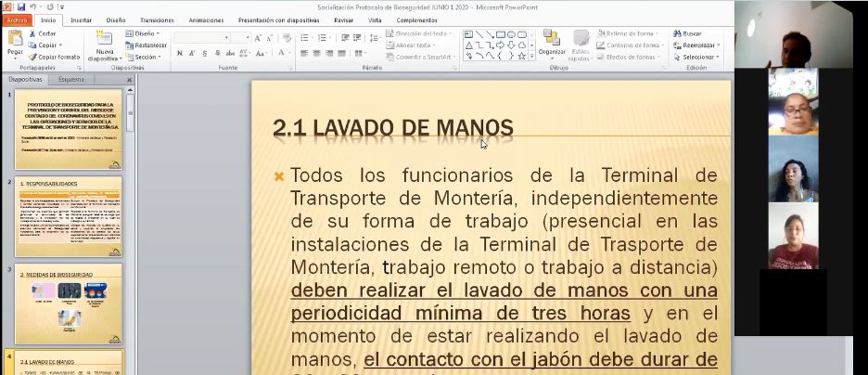The image size is (868, 375).
Task: Switch to the Diseño ribbon tab
Action: (116, 20)
